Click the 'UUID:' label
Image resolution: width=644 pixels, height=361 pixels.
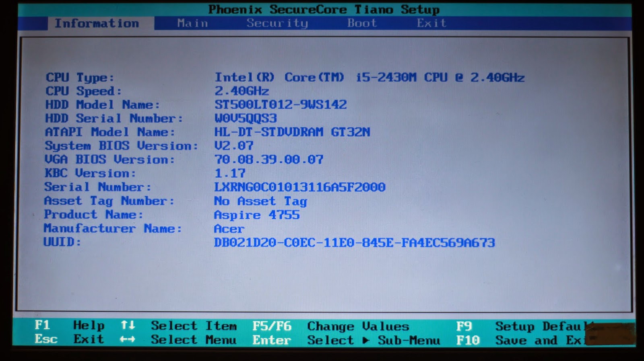(x=62, y=242)
